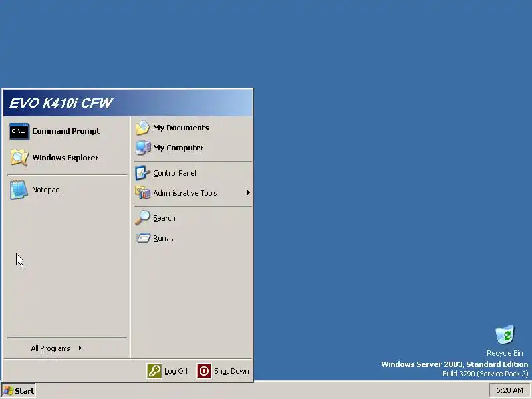The image size is (532, 399).
Task: Click the Windows Explorer folder icon
Action: click(19, 158)
